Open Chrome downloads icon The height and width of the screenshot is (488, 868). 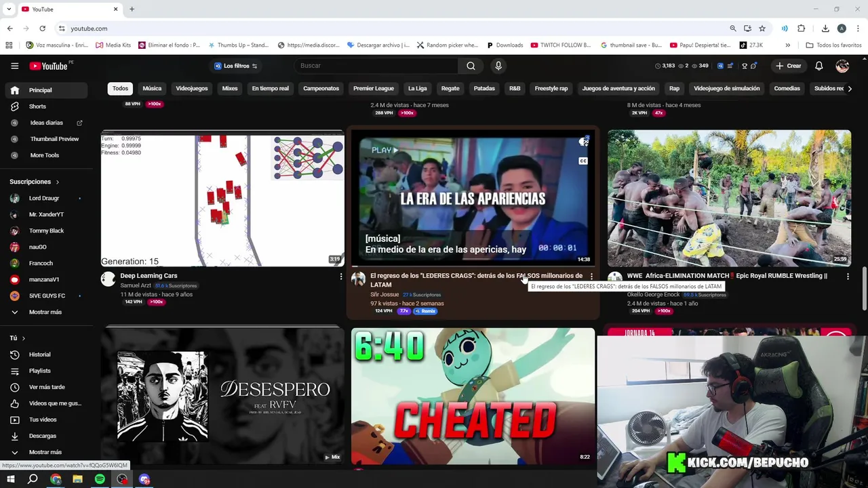tap(825, 28)
